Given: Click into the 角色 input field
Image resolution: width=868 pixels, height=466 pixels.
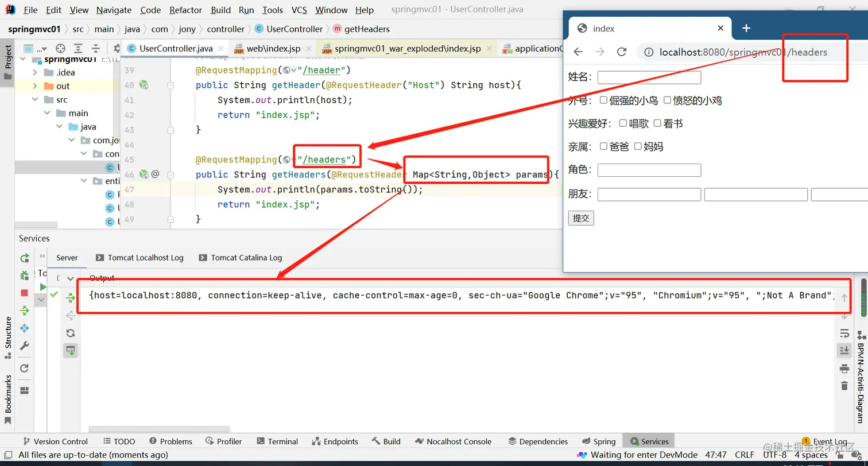Looking at the screenshot, I should tap(649, 170).
